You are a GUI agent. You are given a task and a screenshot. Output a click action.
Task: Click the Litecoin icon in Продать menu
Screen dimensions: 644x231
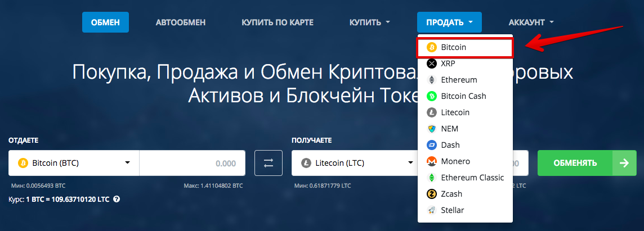pyautogui.click(x=431, y=112)
